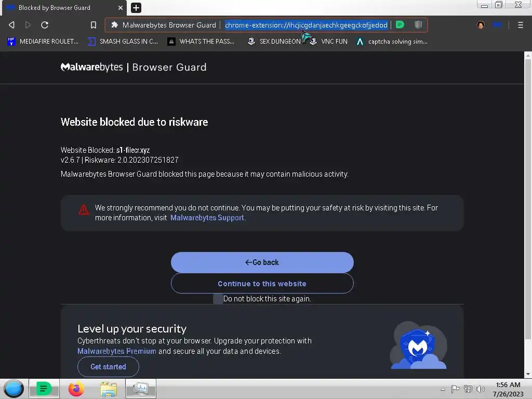Screen dimensions: 532x399
Task: Launch Firefox from the taskbar
Action: click(x=76, y=389)
